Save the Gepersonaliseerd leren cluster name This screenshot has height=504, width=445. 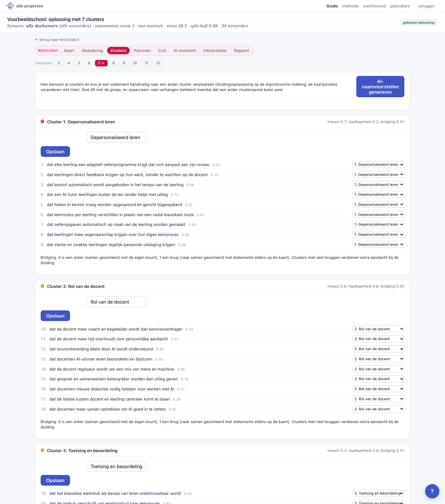tap(55, 151)
